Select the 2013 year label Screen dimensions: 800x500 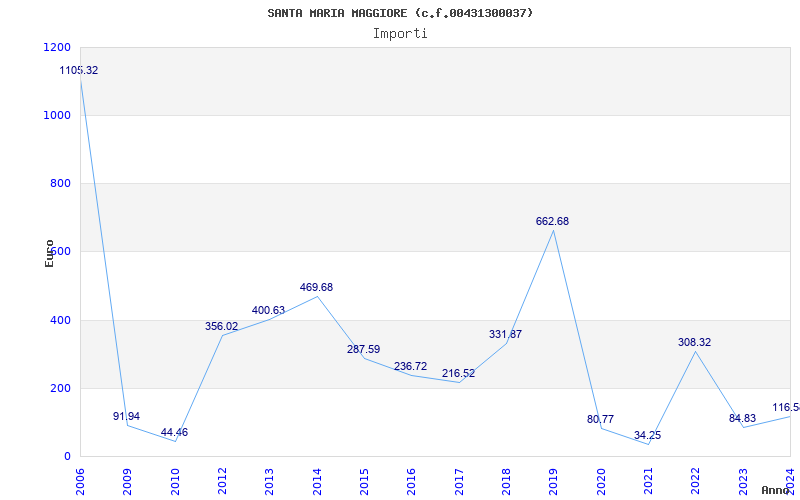pos(269,482)
